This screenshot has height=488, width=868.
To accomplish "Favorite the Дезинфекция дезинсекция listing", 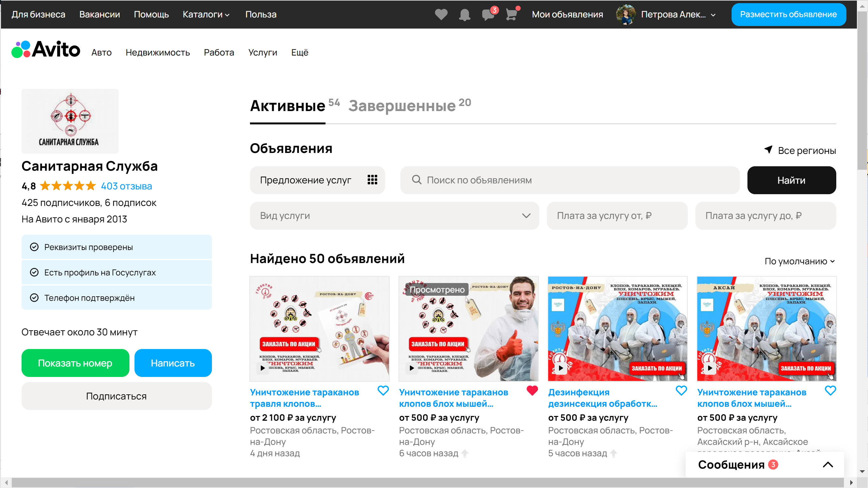I will click(681, 391).
